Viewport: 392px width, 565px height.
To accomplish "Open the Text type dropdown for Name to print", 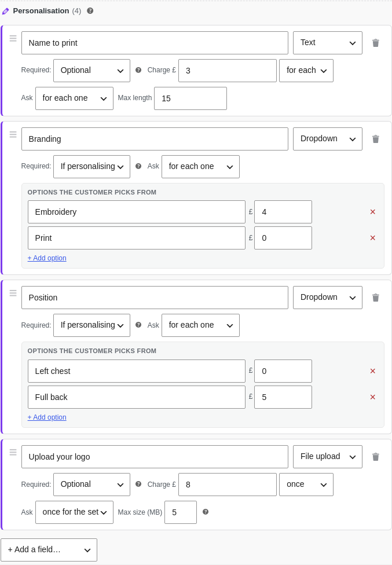I will point(328,43).
